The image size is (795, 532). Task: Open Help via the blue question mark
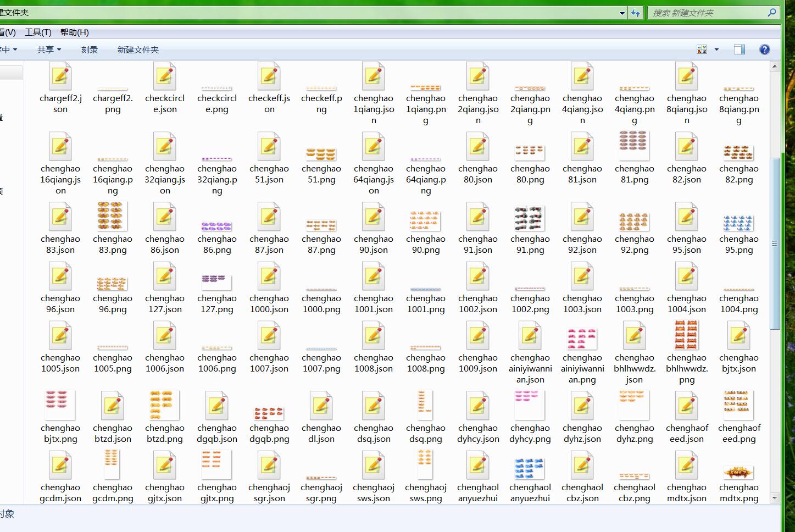point(764,49)
